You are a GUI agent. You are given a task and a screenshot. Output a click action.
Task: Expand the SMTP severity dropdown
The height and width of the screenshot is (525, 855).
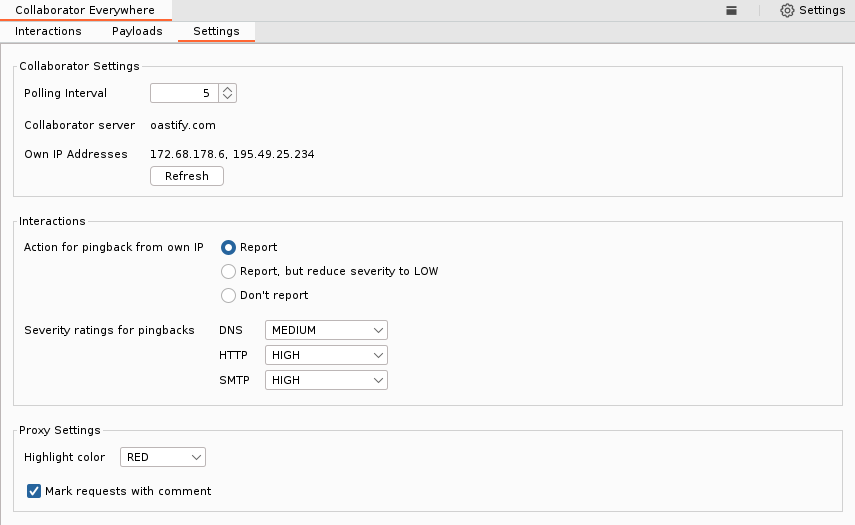pyautogui.click(x=326, y=381)
